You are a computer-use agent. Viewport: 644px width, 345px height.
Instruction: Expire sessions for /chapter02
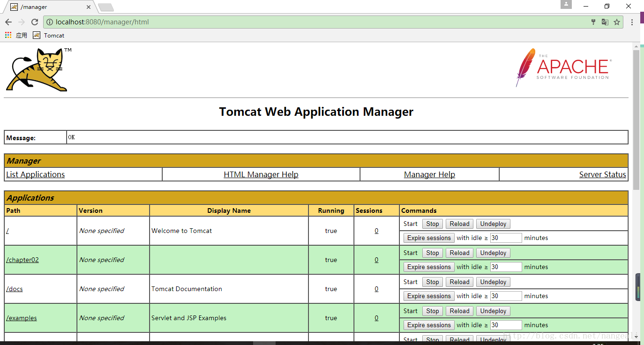pos(429,267)
